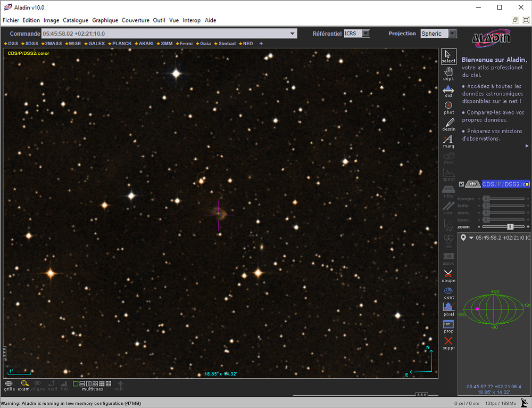Open the Image menu
The image size is (532, 408).
(51, 20)
